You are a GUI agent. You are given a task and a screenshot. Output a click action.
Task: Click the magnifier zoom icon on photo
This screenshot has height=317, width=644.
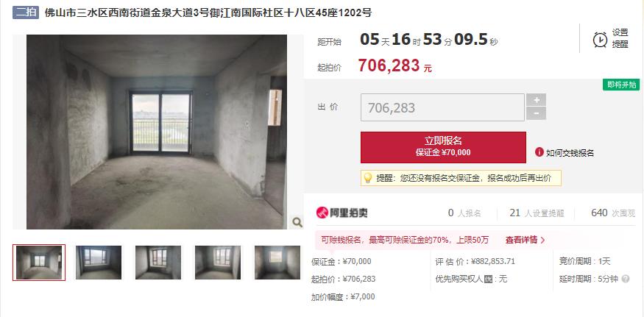coord(297,223)
